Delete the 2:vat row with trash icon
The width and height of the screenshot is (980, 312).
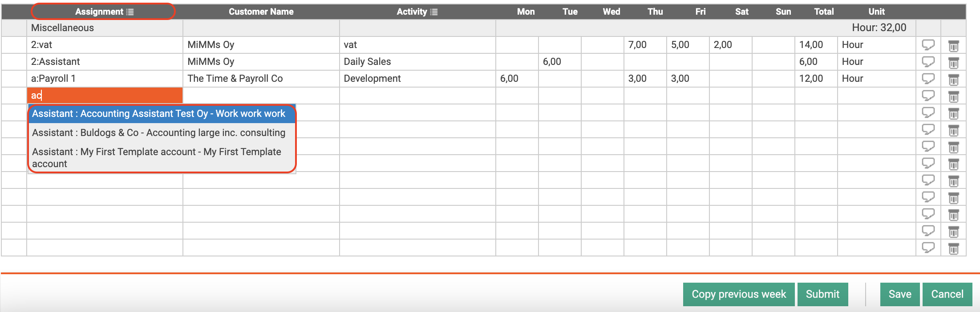point(953,45)
